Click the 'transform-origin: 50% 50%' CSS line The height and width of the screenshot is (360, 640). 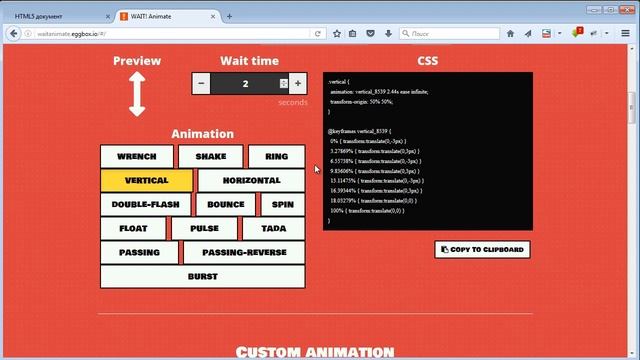[362, 102]
